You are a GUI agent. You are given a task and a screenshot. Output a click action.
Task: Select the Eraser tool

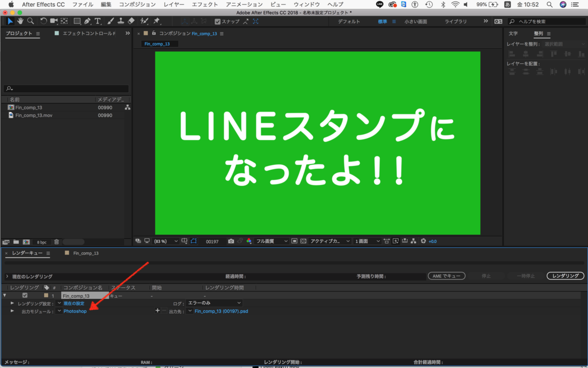[x=131, y=21]
